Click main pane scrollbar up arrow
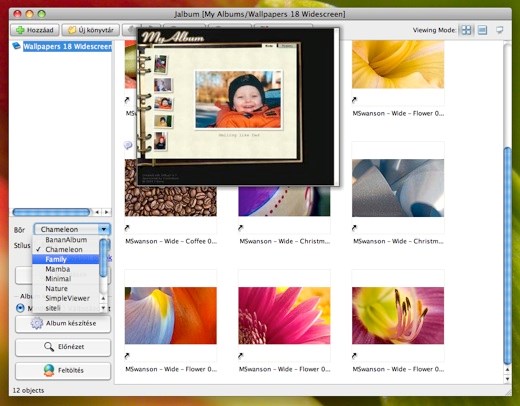Screen dimensions: 520x406 coord(507,370)
